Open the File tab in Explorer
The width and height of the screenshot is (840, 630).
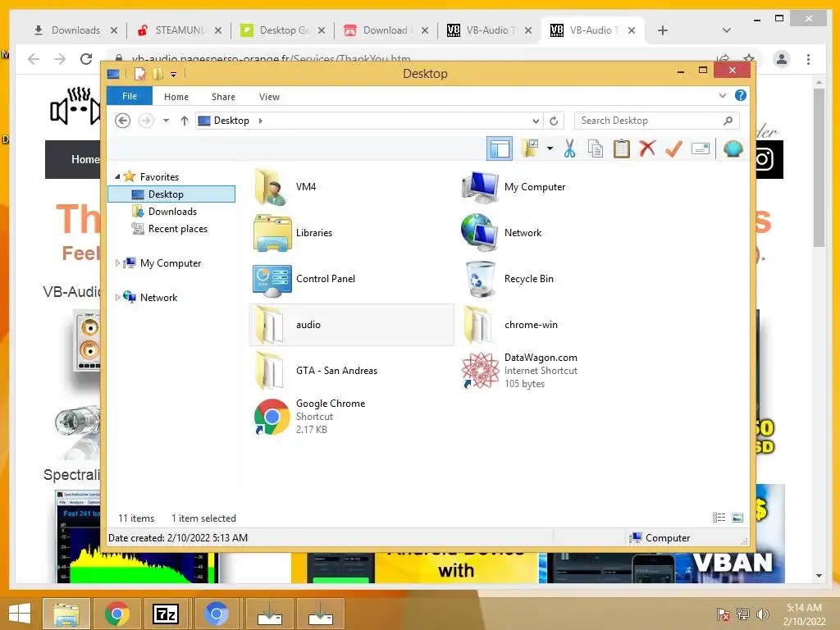[x=130, y=97]
